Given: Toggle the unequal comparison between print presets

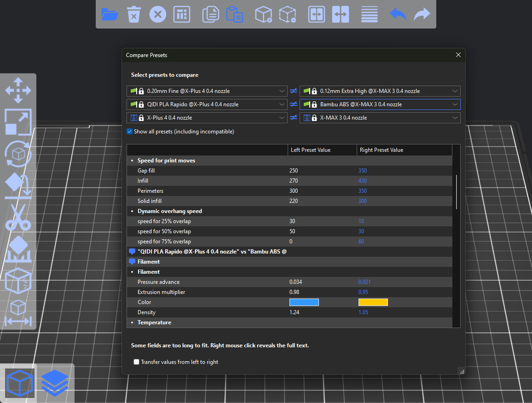Looking at the screenshot, I should [x=294, y=91].
